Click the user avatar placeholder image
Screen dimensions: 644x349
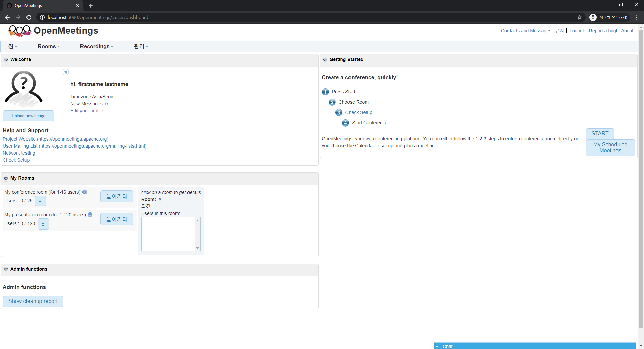click(x=23, y=89)
